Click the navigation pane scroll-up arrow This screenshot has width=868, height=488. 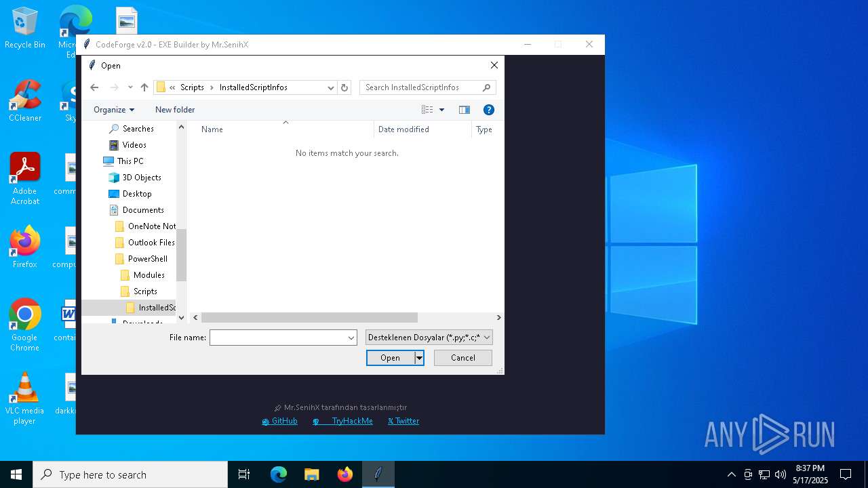(x=181, y=127)
